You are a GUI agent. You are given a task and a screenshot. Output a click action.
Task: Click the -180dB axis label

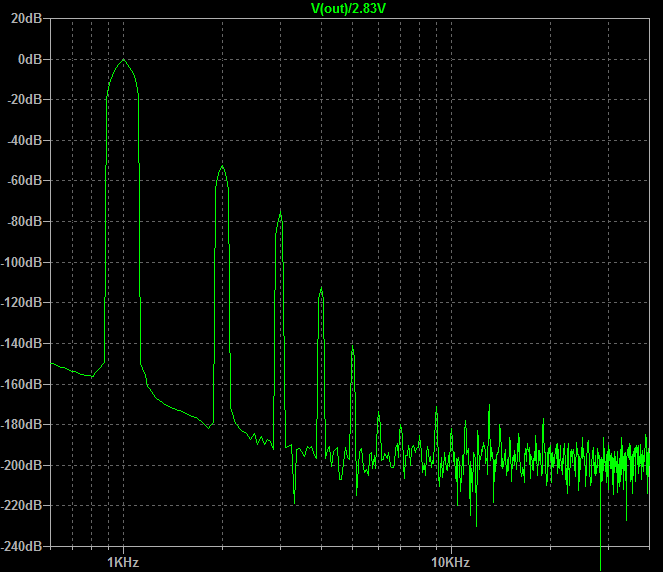(x=22, y=424)
